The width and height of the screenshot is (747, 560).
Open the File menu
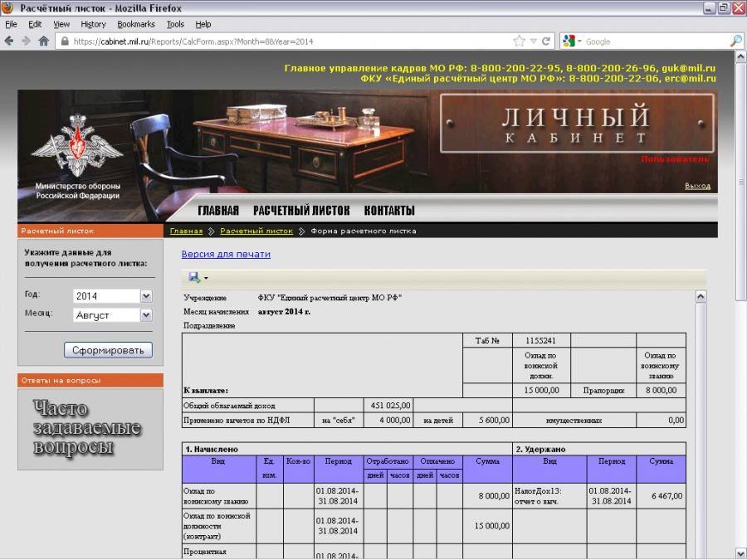pos(11,24)
